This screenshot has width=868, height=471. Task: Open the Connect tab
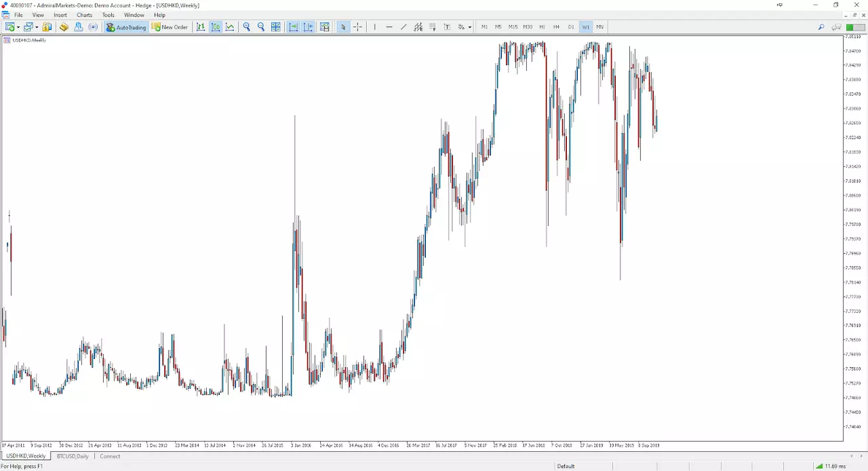click(110, 456)
